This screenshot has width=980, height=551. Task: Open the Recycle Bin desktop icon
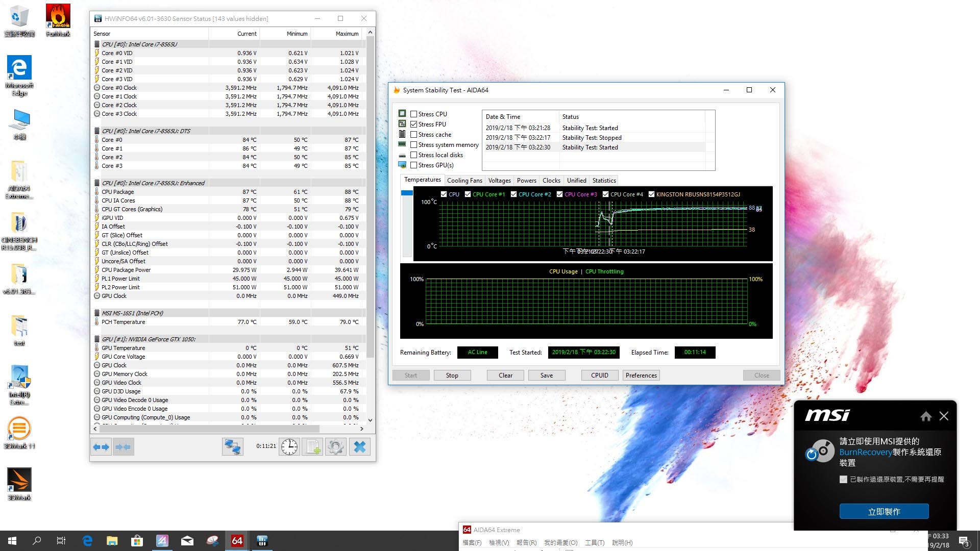pos(19,20)
